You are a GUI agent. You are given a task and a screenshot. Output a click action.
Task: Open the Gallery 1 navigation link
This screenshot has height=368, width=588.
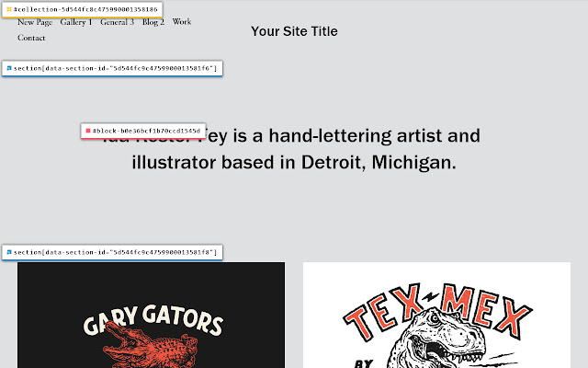pos(76,22)
